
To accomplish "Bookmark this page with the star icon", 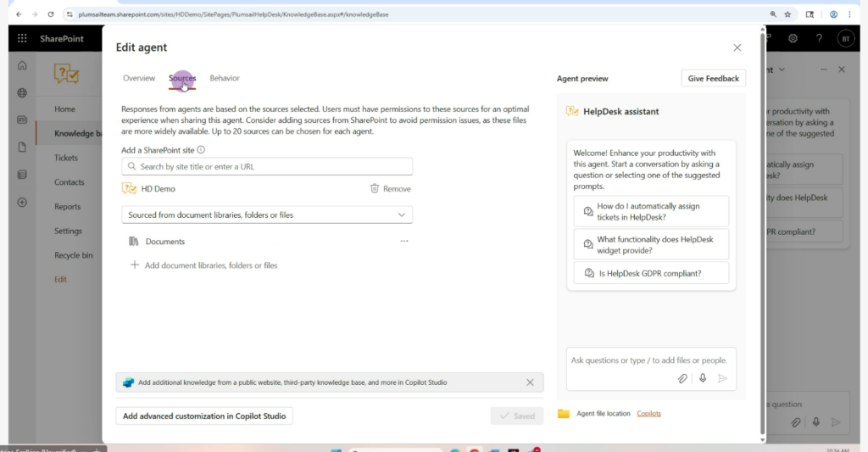I will (x=787, y=14).
